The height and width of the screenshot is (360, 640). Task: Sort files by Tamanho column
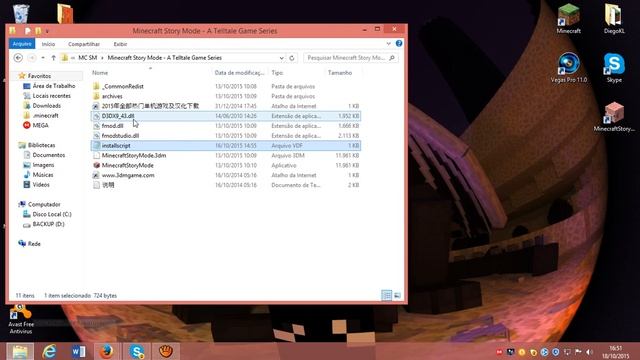point(340,73)
